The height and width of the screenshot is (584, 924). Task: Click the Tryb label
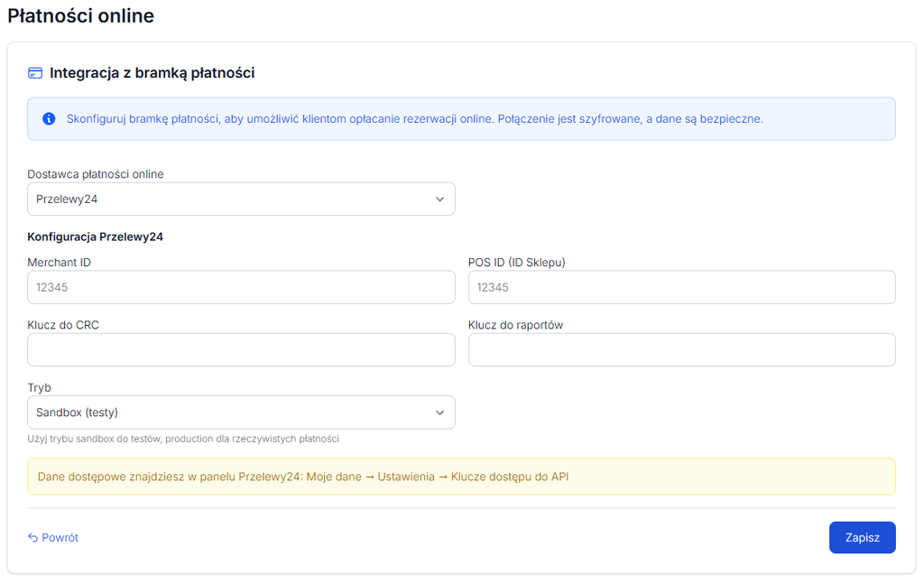[x=39, y=388]
